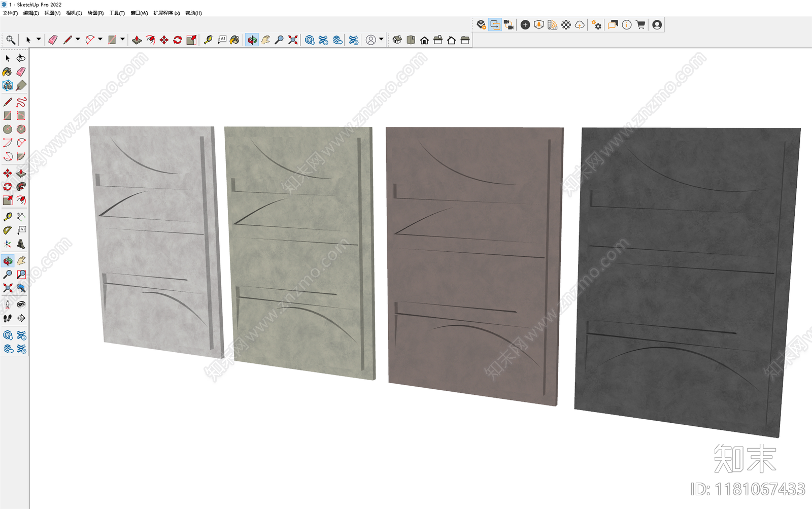Choose the Tag tool in the side palette

point(21,85)
